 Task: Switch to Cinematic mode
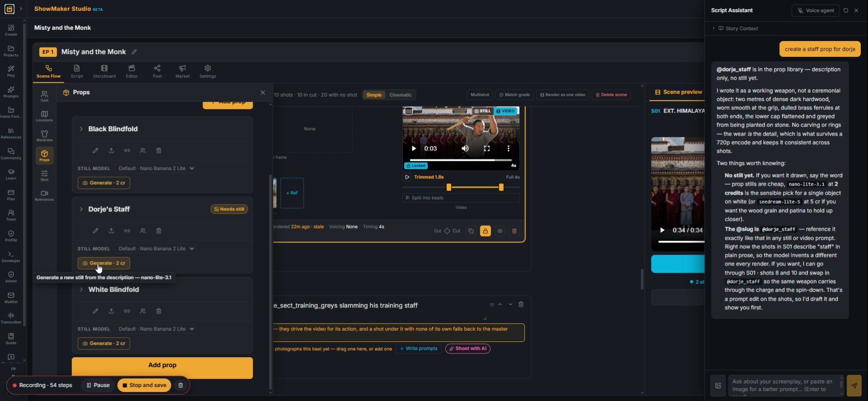(x=400, y=95)
